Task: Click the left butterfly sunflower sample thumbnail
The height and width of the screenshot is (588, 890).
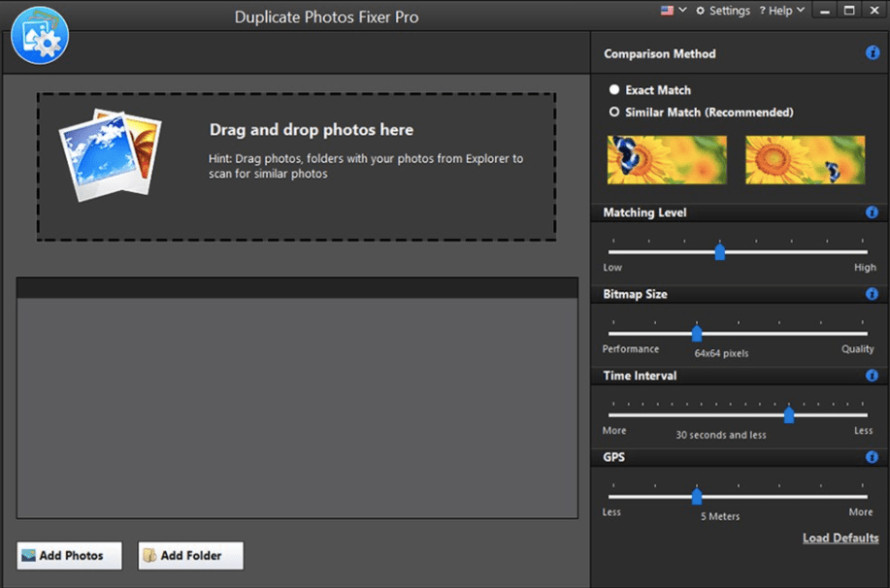Action: [x=667, y=159]
